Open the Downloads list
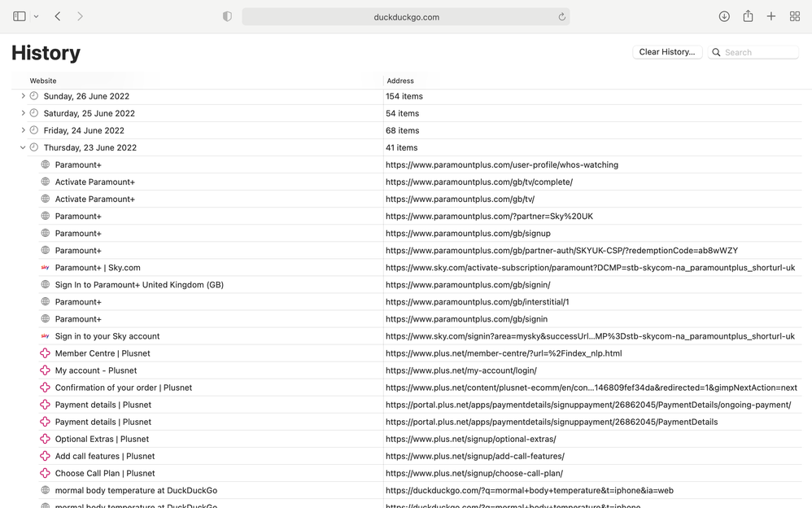 [x=723, y=15]
